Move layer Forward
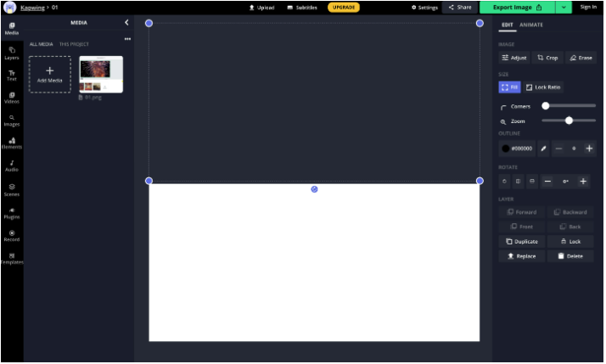This screenshot has width=606, height=364. tap(522, 212)
